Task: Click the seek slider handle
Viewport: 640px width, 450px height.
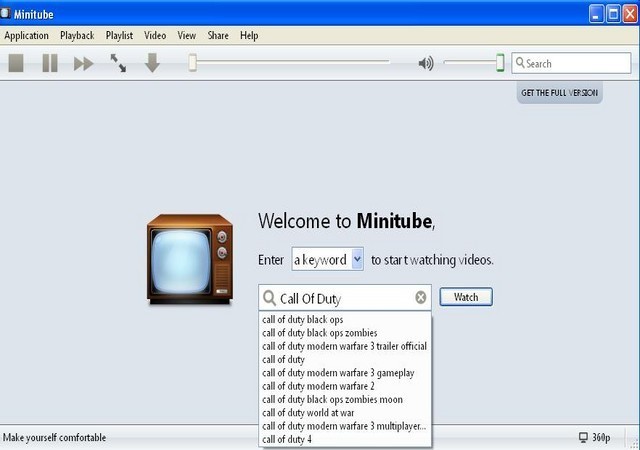Action: 192,63
